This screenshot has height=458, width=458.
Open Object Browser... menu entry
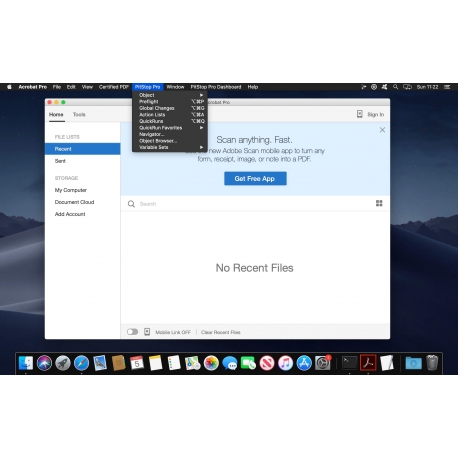pos(170,141)
